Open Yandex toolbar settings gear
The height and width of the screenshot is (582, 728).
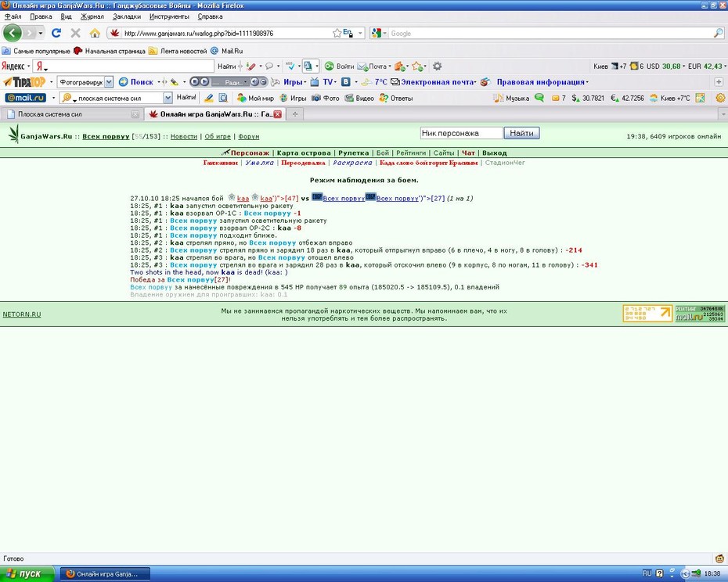click(437, 66)
